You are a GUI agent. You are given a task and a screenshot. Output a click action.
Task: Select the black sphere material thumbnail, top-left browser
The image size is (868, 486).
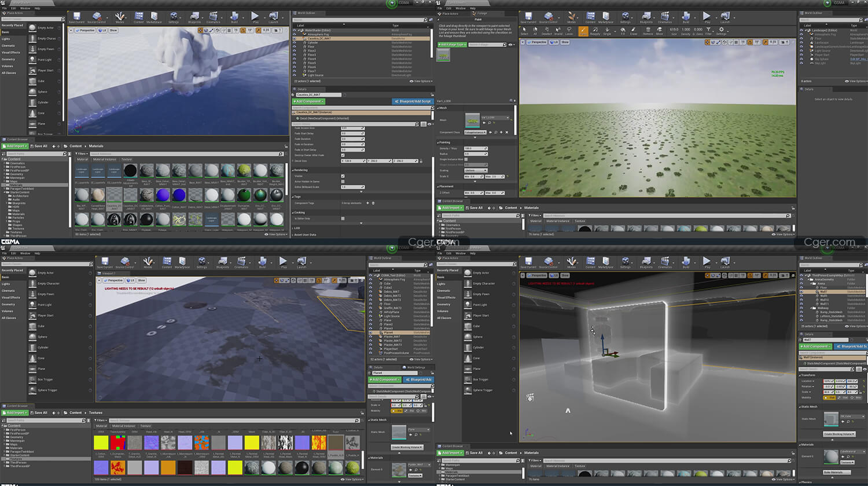[130, 170]
